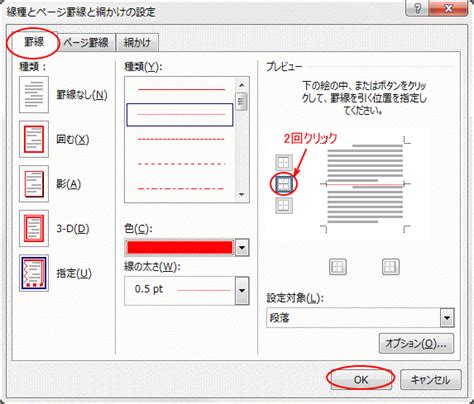Click the red color swatch field

[180, 248]
